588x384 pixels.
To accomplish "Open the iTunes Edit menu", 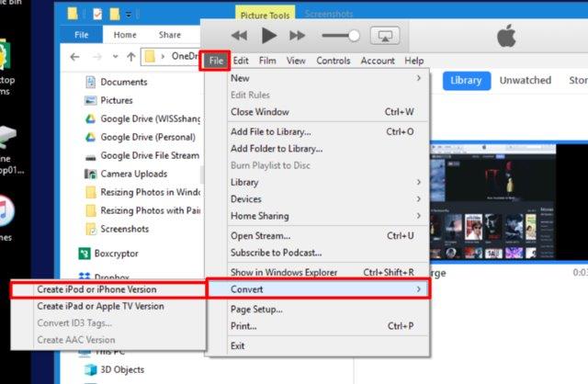I will tap(241, 61).
